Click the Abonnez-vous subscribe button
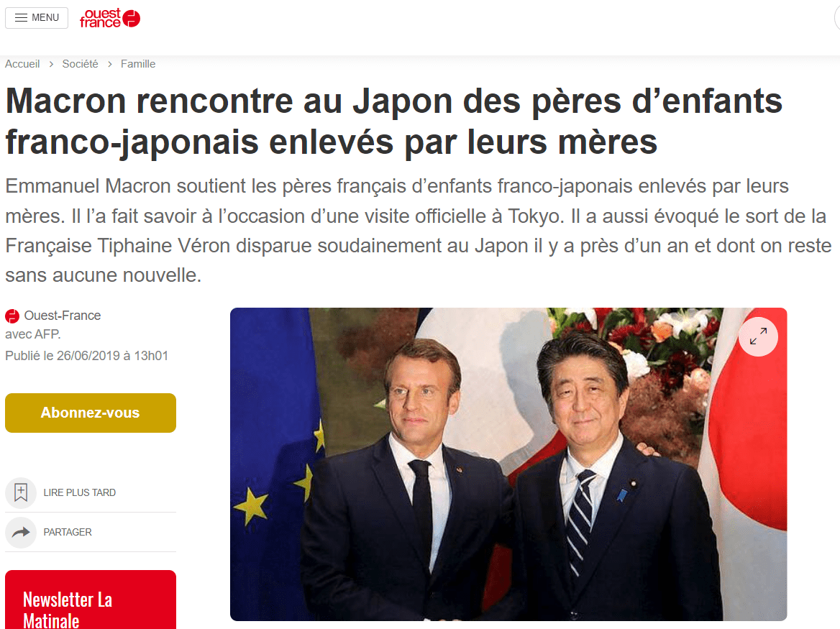The image size is (840, 629). (x=91, y=413)
